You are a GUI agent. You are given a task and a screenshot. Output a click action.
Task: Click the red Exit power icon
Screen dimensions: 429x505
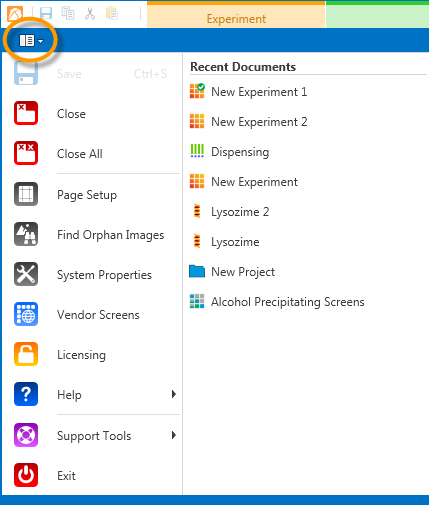pyautogui.click(x=26, y=475)
